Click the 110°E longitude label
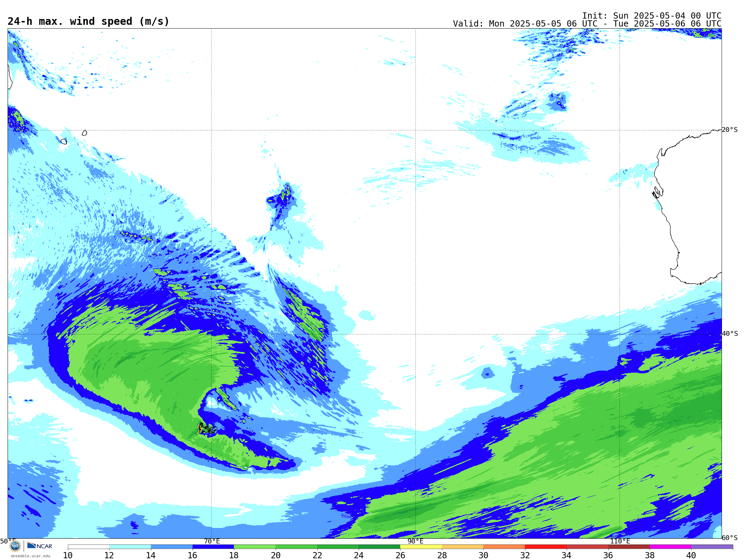 coord(620,541)
